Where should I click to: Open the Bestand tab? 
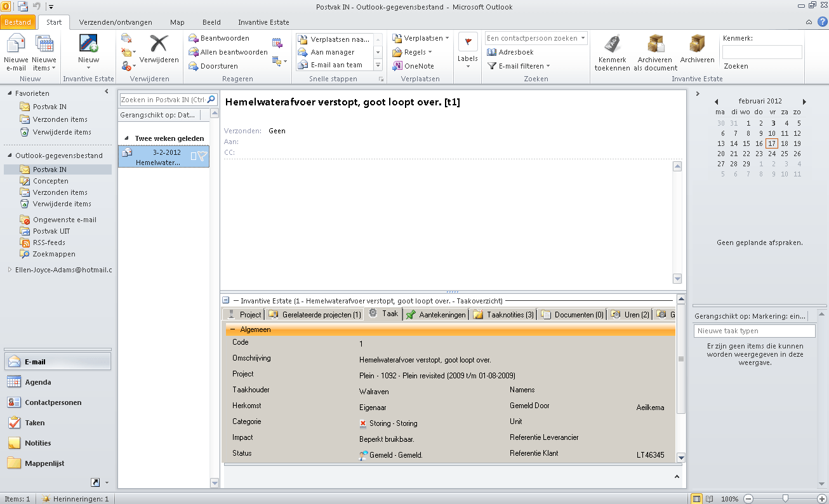click(x=18, y=22)
